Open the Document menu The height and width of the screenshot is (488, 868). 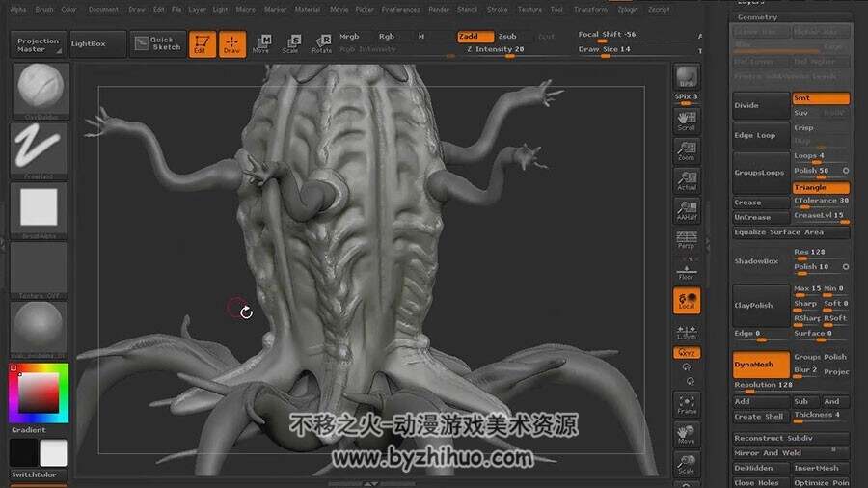click(x=103, y=10)
